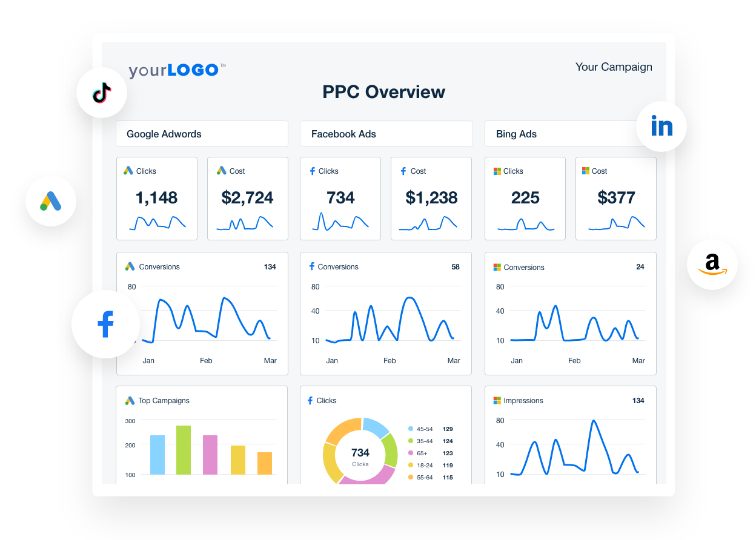Open the Facebook Ads section header

point(386,134)
